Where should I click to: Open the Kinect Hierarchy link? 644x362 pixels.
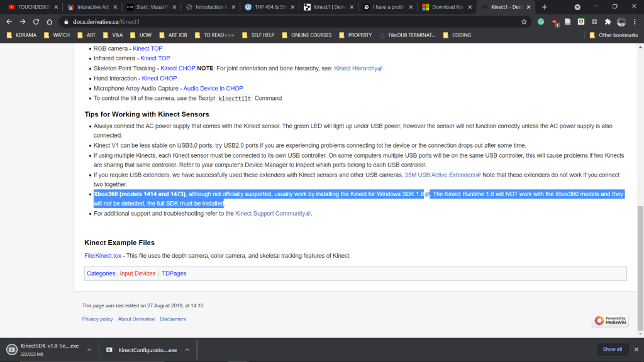click(x=357, y=68)
